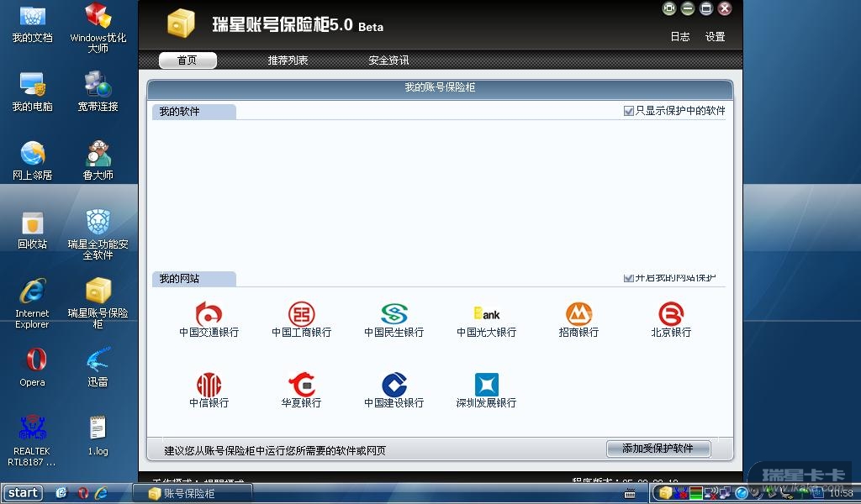Open the 中国建设银行 bank icon
861x504 pixels.
tap(394, 385)
